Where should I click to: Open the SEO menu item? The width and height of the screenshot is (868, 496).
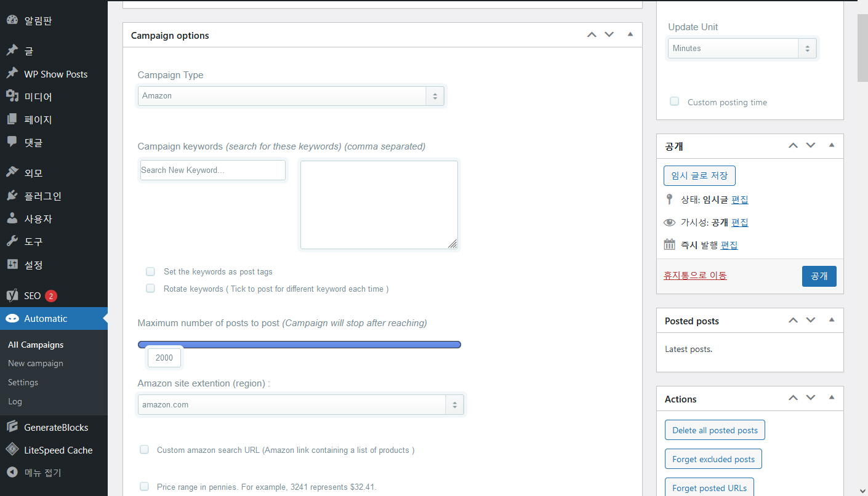tap(54, 295)
